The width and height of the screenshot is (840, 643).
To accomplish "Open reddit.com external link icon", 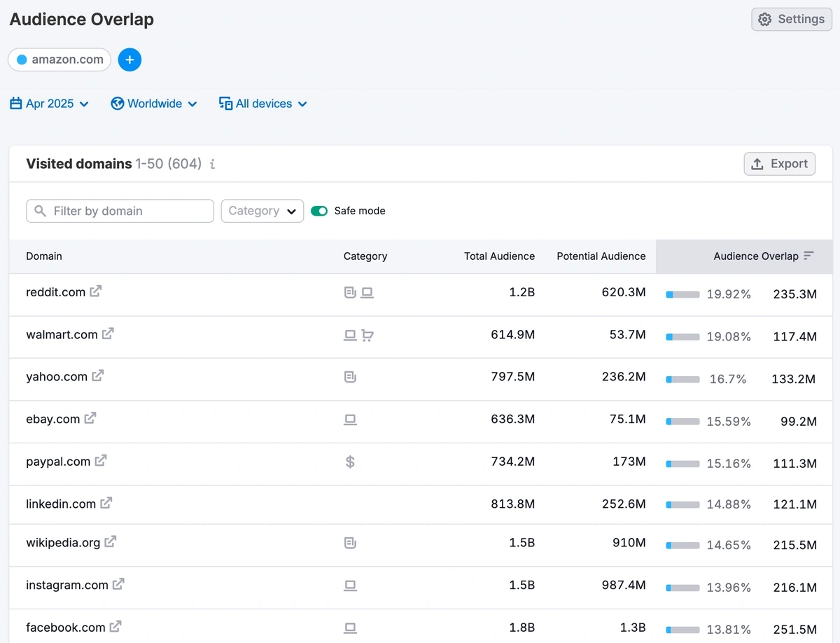I will tap(96, 291).
